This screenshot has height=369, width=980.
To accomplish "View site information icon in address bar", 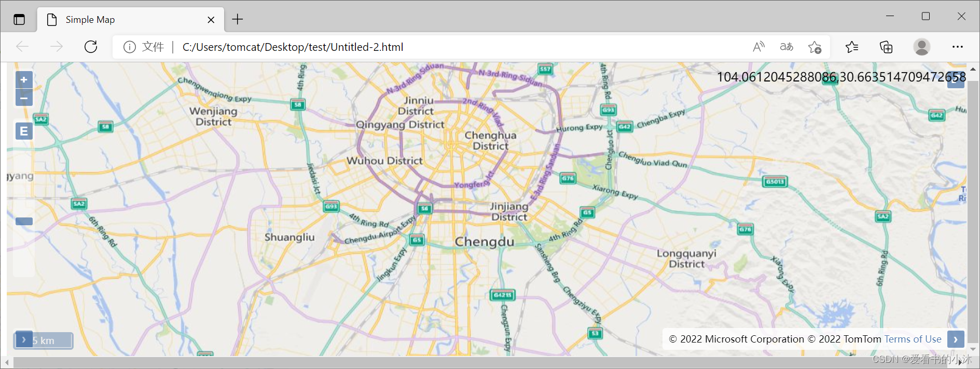I will pyautogui.click(x=130, y=47).
